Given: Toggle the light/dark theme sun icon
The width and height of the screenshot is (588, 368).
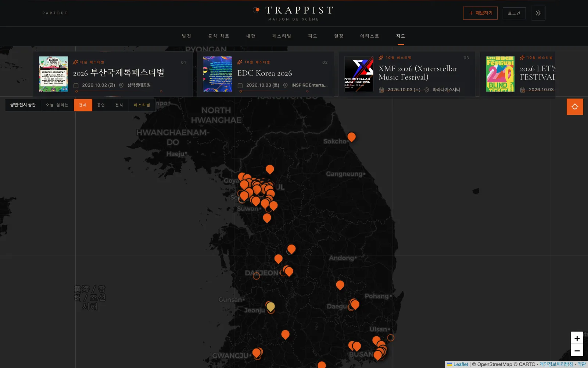Looking at the screenshot, I should 538,13.
